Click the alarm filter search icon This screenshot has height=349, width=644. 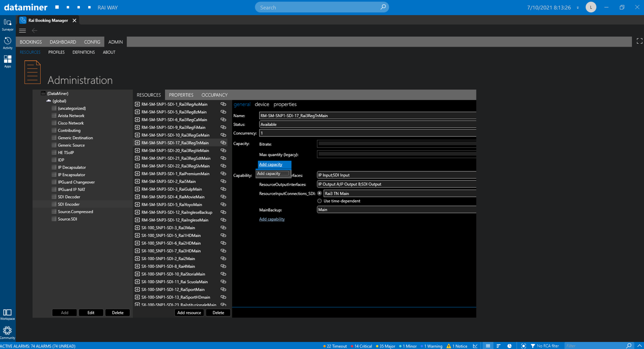click(x=629, y=346)
